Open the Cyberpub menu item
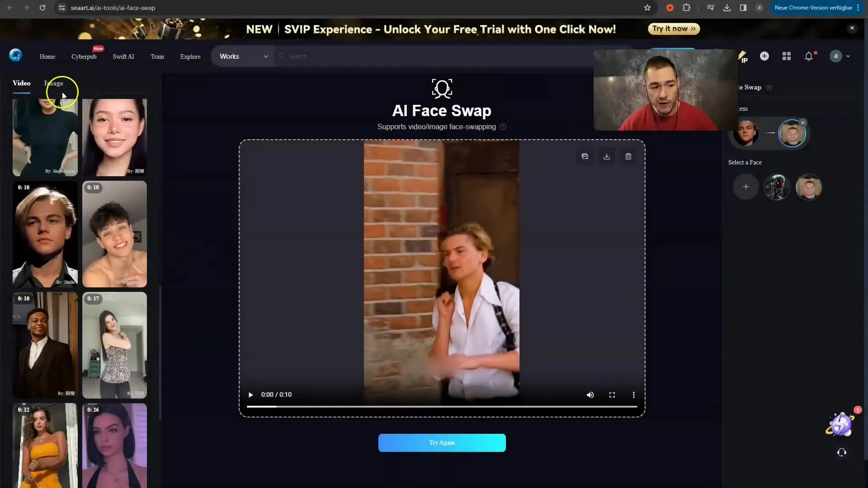 (x=84, y=56)
